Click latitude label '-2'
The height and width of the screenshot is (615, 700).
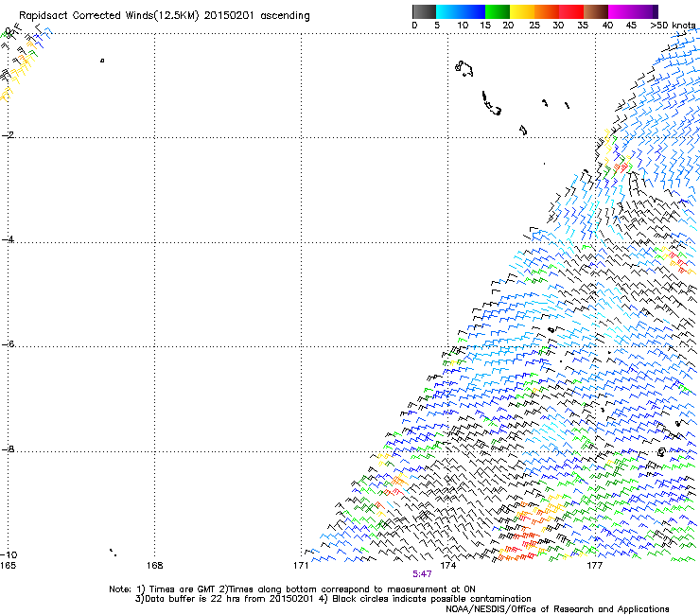[x=8, y=135]
